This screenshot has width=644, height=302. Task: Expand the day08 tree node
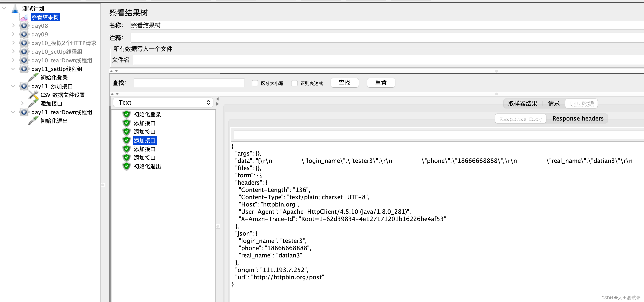[x=13, y=25]
